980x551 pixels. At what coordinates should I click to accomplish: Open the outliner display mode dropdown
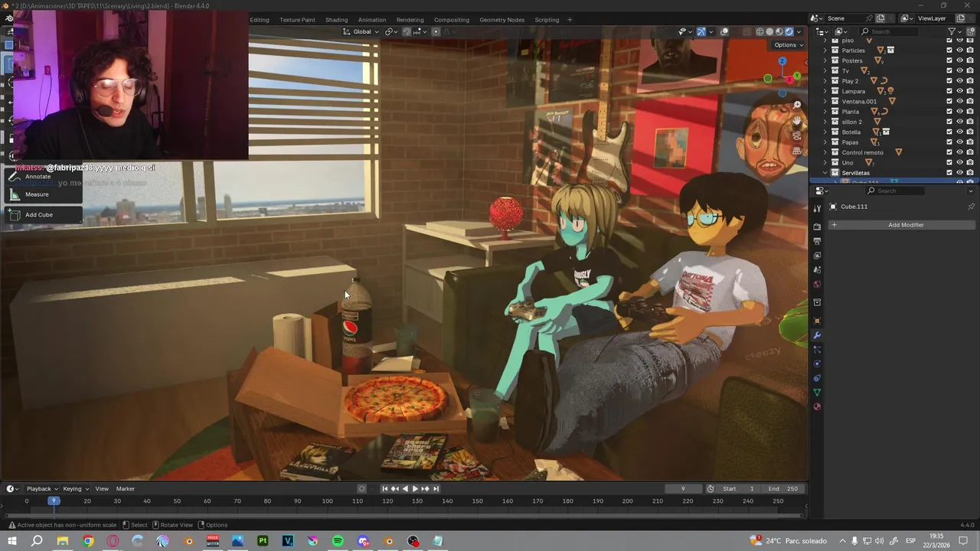click(x=823, y=31)
